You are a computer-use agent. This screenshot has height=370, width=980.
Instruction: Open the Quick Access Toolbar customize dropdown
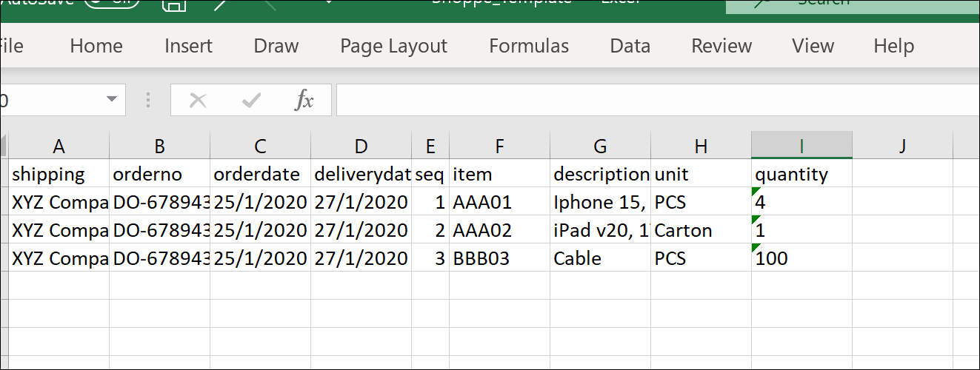click(328, 3)
